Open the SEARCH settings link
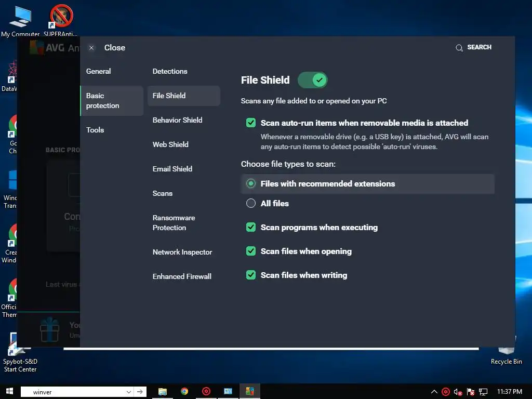Screen dimensions: 532x399 479,47
